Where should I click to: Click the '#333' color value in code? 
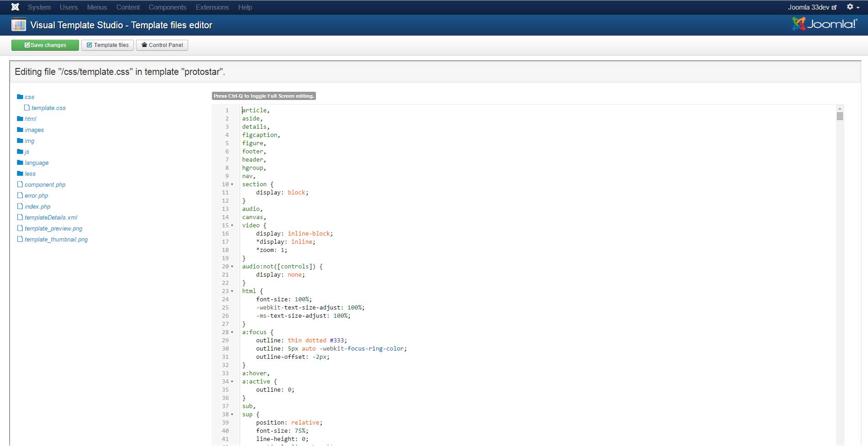click(337, 341)
